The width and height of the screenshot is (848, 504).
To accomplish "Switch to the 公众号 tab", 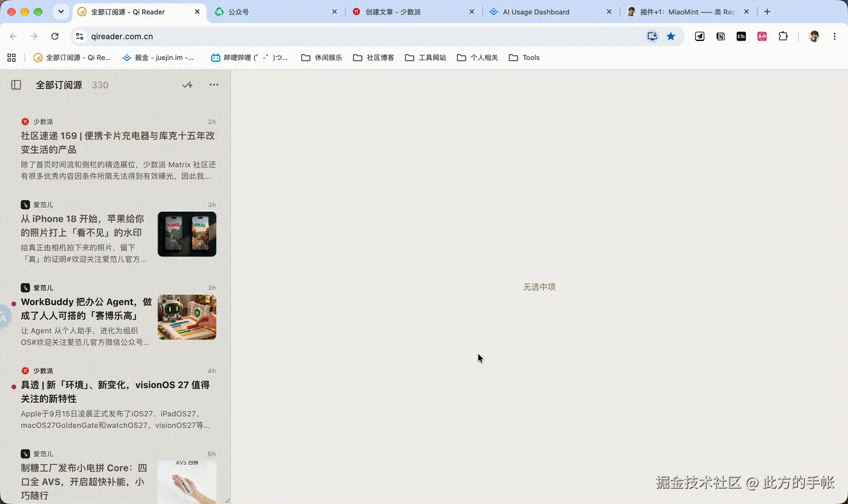I will pyautogui.click(x=276, y=12).
